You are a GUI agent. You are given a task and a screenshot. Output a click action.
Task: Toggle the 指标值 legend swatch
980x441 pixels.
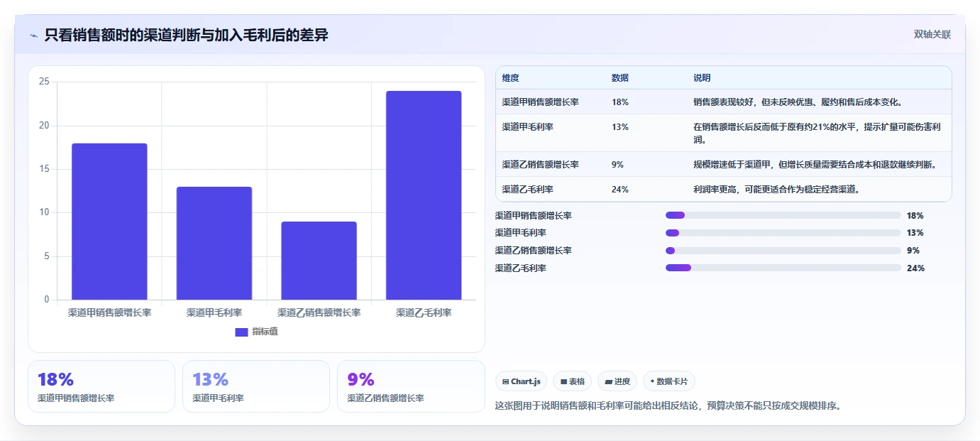pos(241,332)
